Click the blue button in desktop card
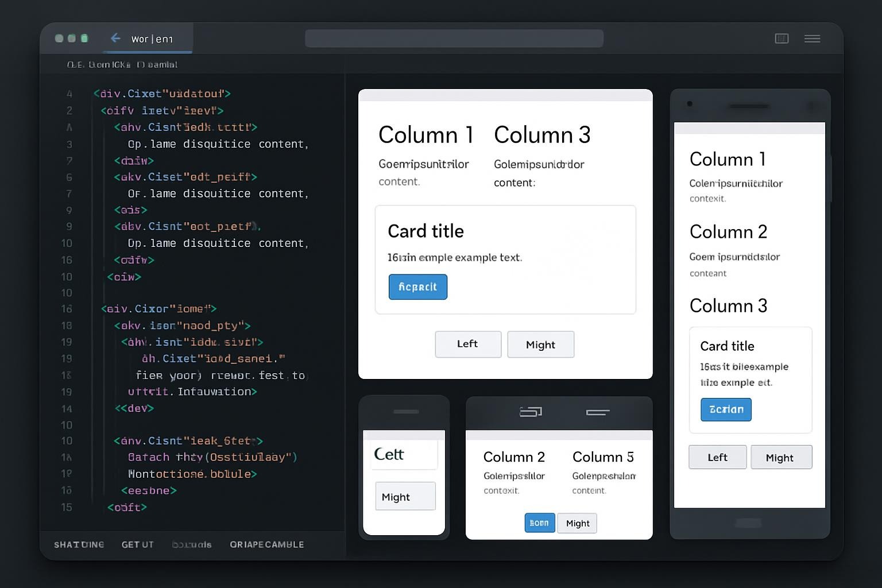Screen dimensions: 882x588 click(417, 287)
